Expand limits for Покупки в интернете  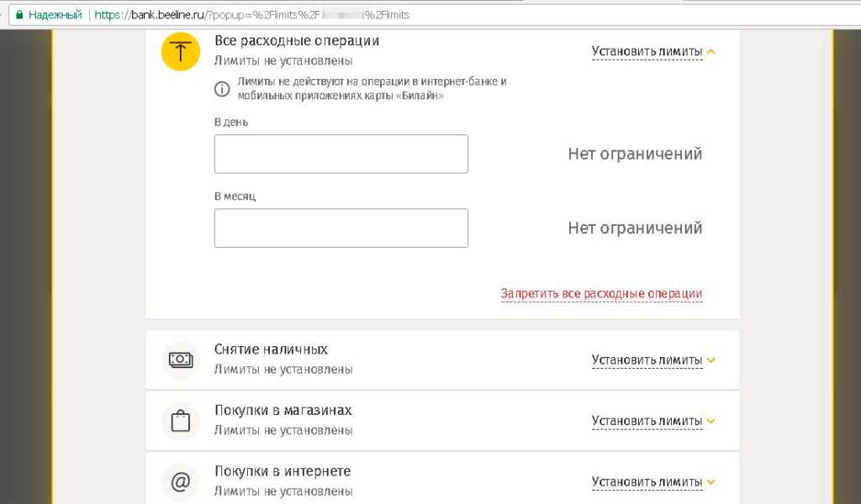(x=652, y=482)
